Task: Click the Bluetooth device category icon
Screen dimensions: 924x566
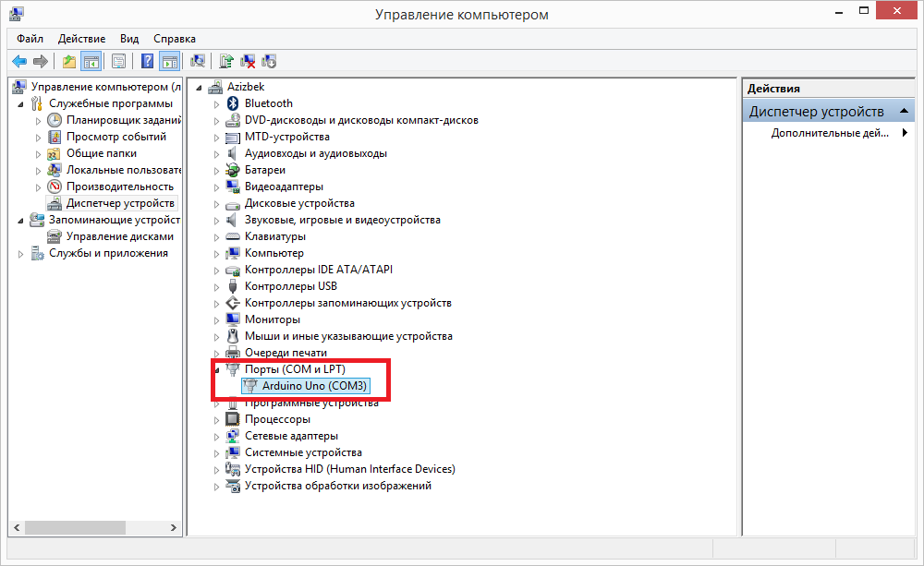Action: coord(233,103)
